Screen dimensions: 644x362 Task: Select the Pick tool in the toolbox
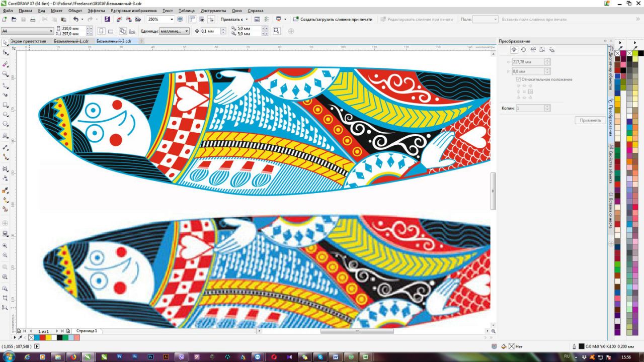[x=5, y=43]
